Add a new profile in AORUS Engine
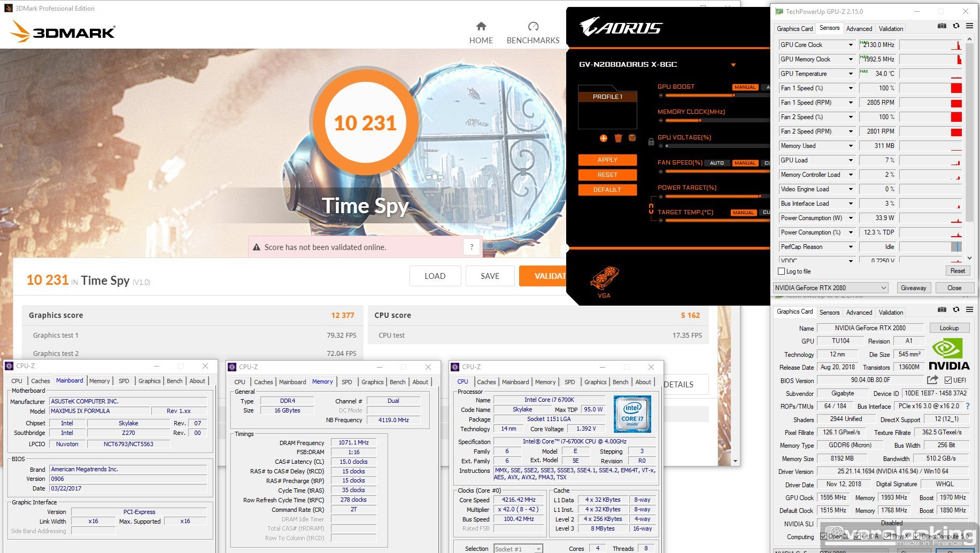Image resolution: width=980 pixels, height=553 pixels. [x=604, y=138]
